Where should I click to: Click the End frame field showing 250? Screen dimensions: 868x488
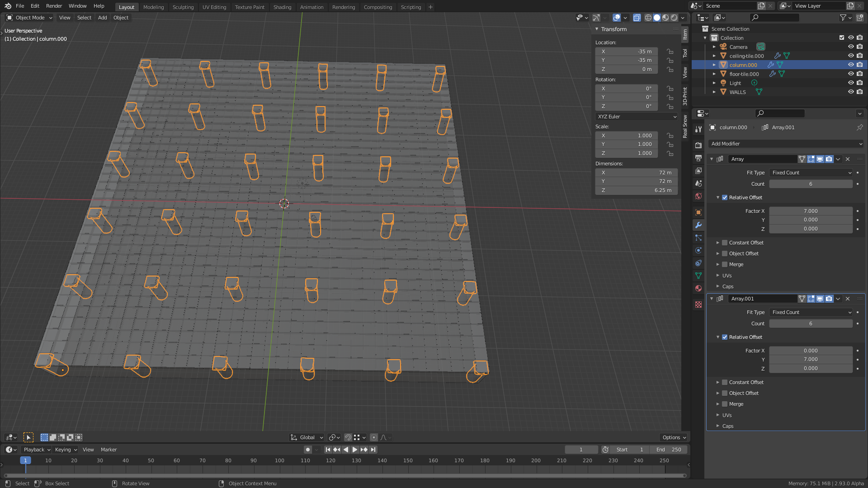(x=669, y=450)
